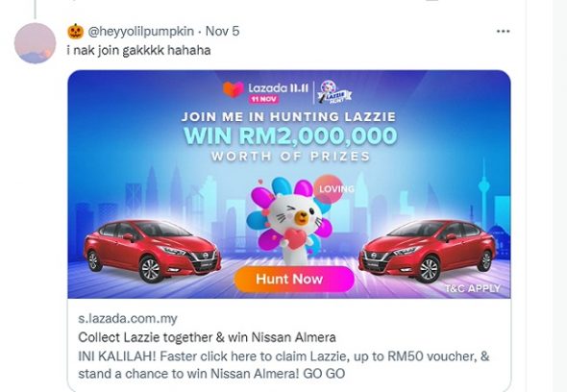Click the Lazzie flower mascot

(288, 221)
